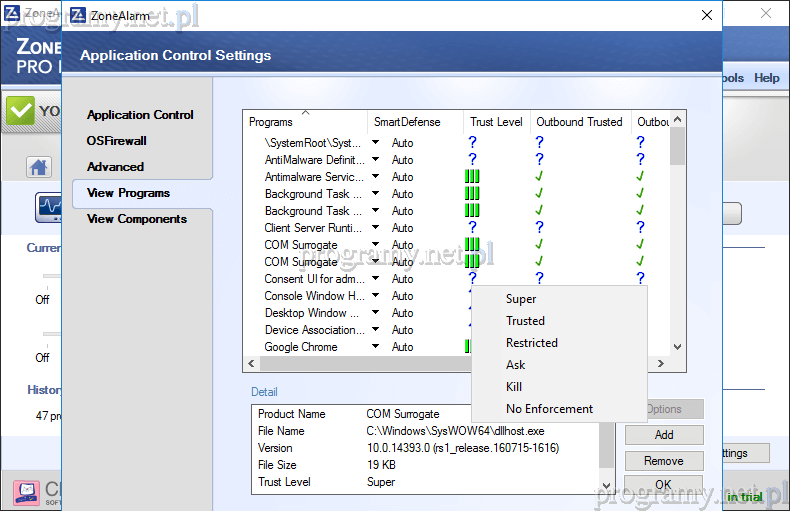This screenshot has height=511, width=790.
Task: Pick Kill in the trust menu
Action: pos(514,387)
